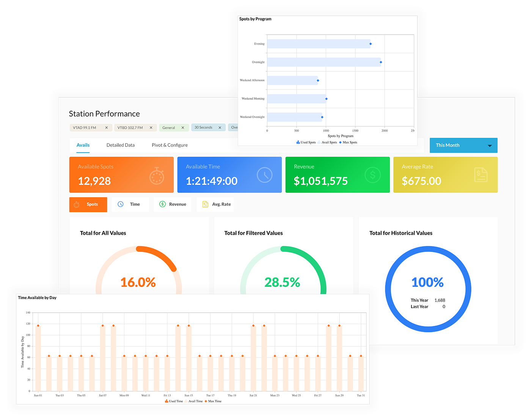
Task: Toggle Avail Spots legend in Spots by Program
Action: pyautogui.click(x=327, y=143)
